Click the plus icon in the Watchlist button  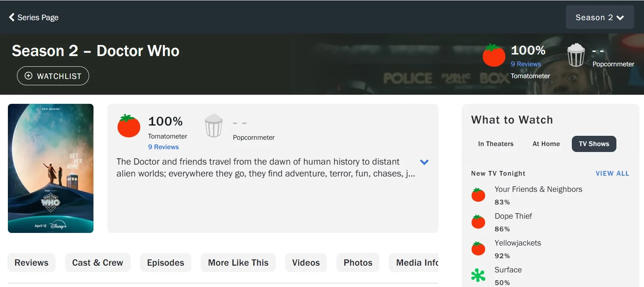[x=28, y=76]
